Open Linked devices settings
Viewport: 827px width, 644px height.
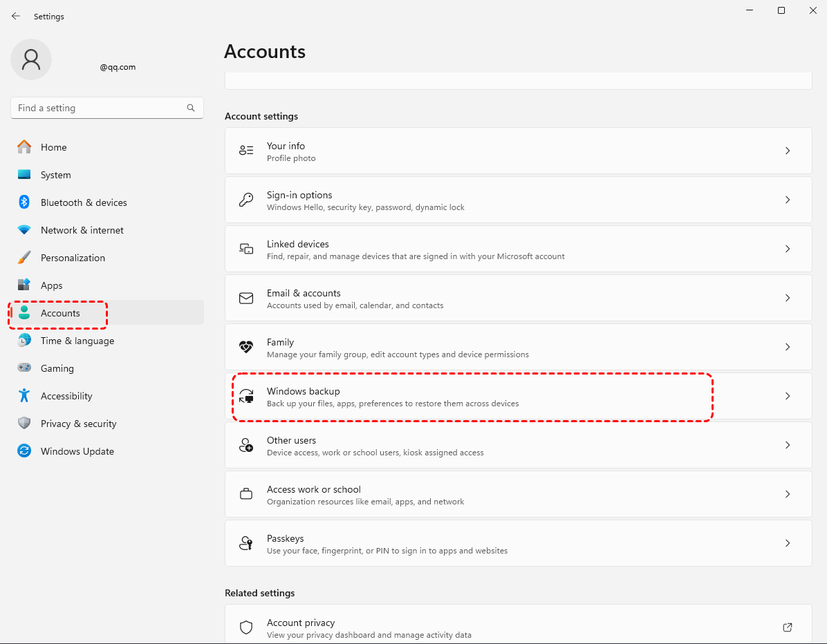click(519, 249)
